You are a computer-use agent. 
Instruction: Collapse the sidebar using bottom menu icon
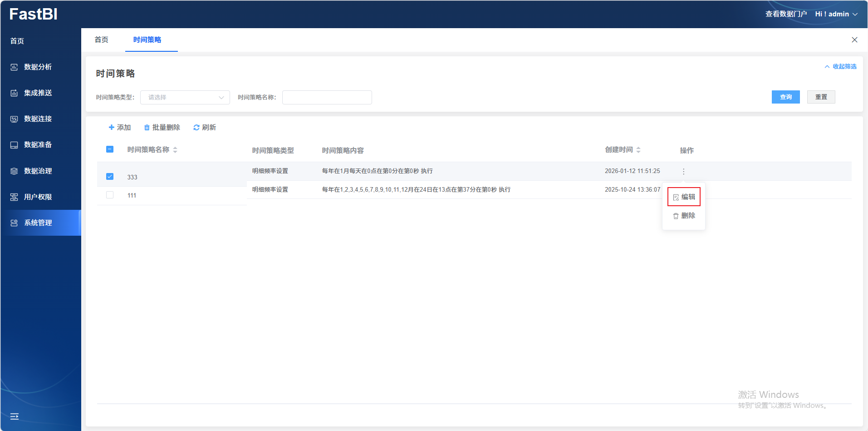coord(15,416)
